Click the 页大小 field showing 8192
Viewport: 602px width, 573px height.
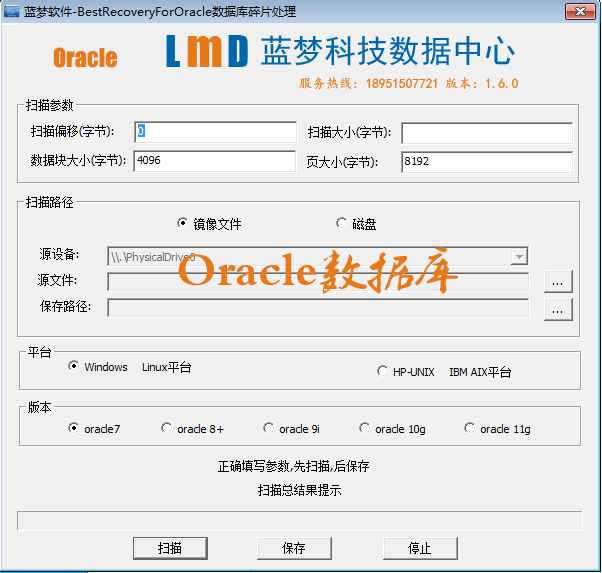pyautogui.click(x=486, y=161)
